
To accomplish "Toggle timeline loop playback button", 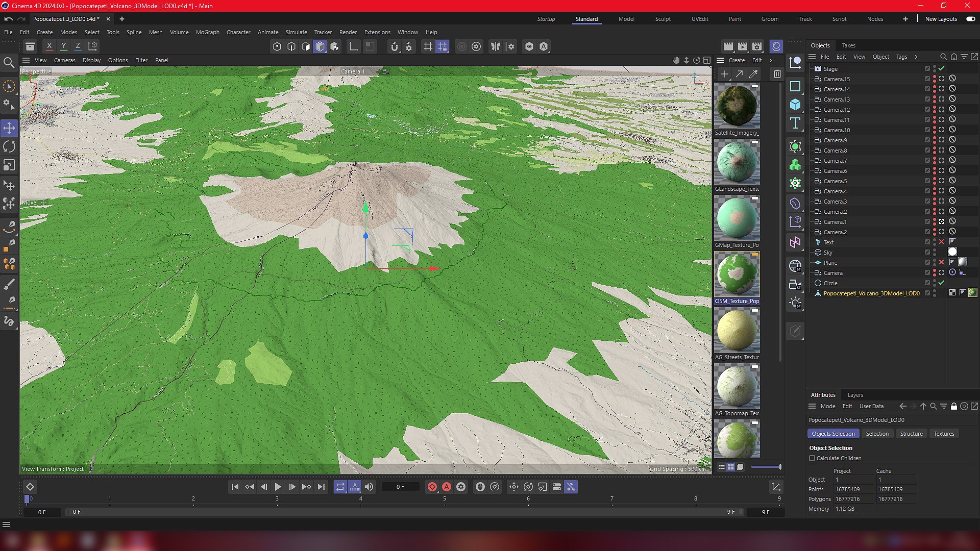I will tap(340, 487).
